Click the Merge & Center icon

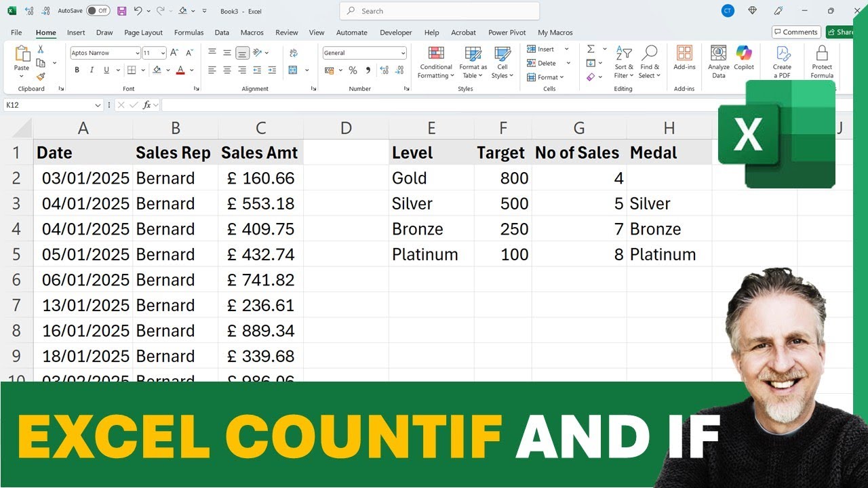coord(293,70)
